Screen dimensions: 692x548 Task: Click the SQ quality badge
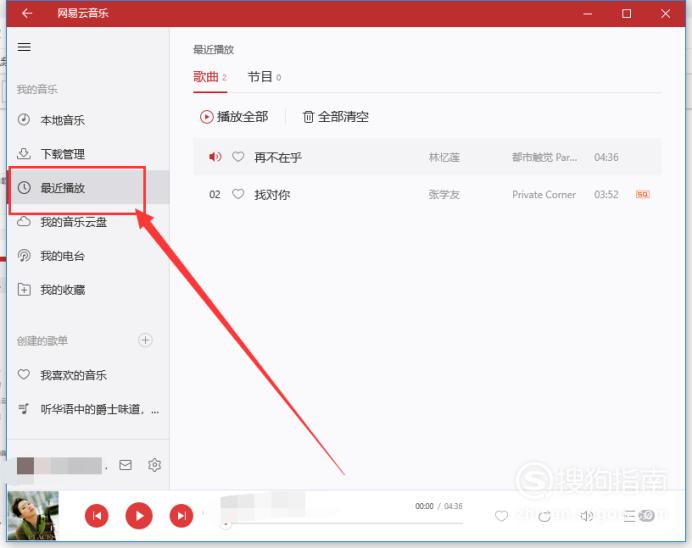643,195
